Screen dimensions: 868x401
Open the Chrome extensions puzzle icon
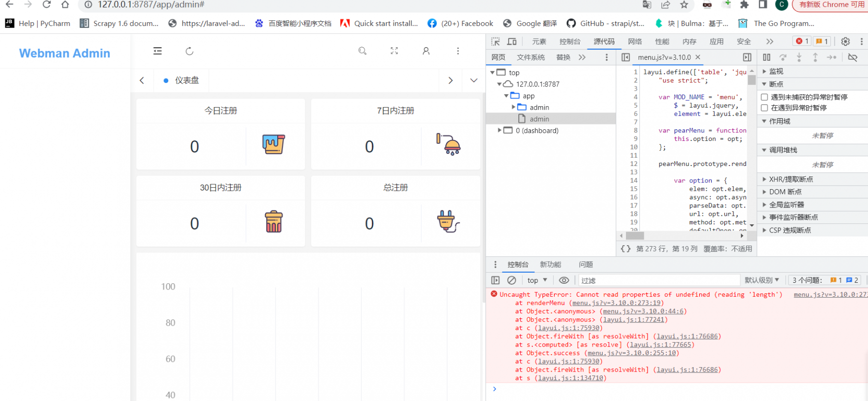tap(745, 5)
